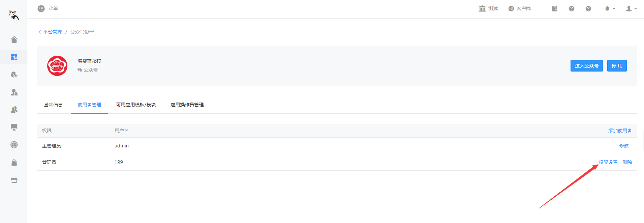Open 权限设置 for user 199

(608, 162)
